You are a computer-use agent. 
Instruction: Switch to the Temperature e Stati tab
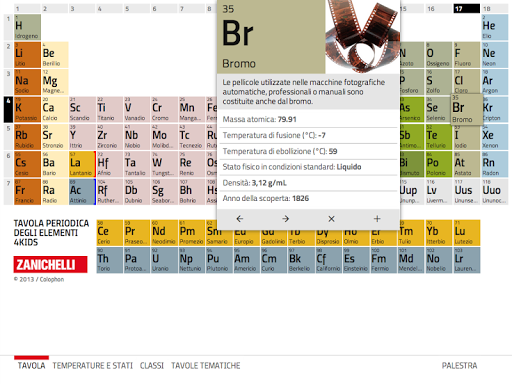click(92, 366)
